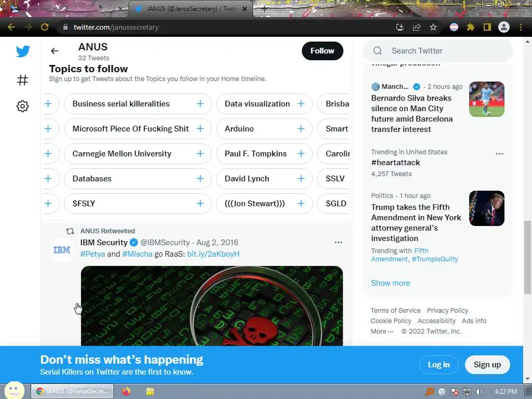Click the @IBMSecurity handle
532x399 pixels.
tap(165, 242)
